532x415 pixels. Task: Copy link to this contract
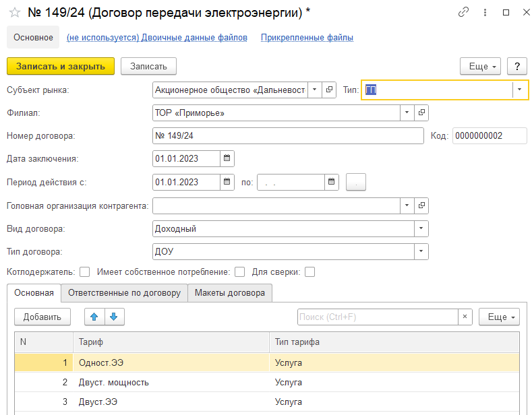click(x=463, y=12)
